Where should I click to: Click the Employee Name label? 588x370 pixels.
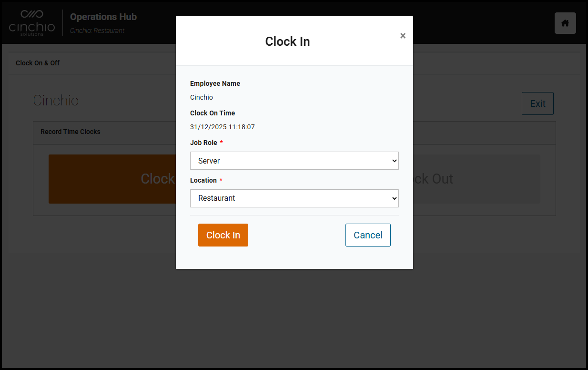215,83
